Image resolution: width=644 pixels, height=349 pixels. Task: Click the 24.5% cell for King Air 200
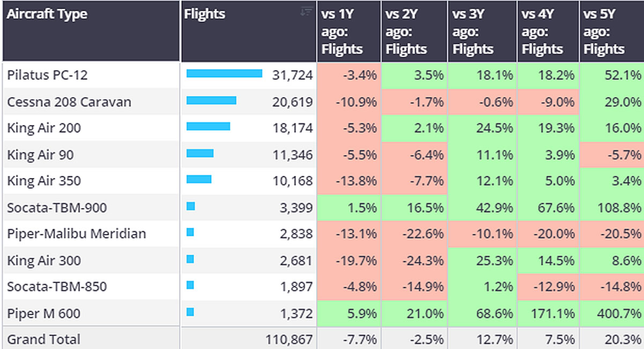click(482, 128)
